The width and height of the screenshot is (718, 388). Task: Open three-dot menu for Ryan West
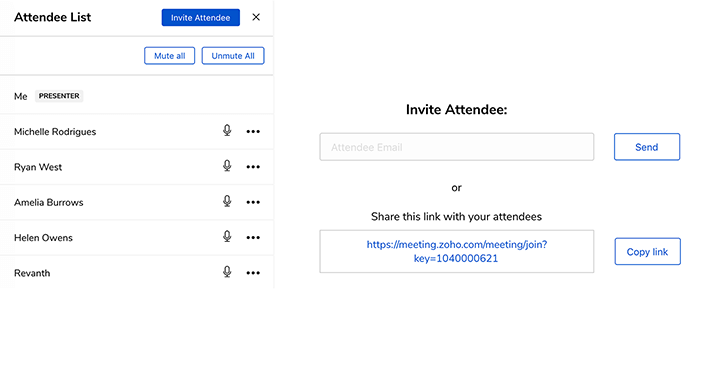click(253, 167)
